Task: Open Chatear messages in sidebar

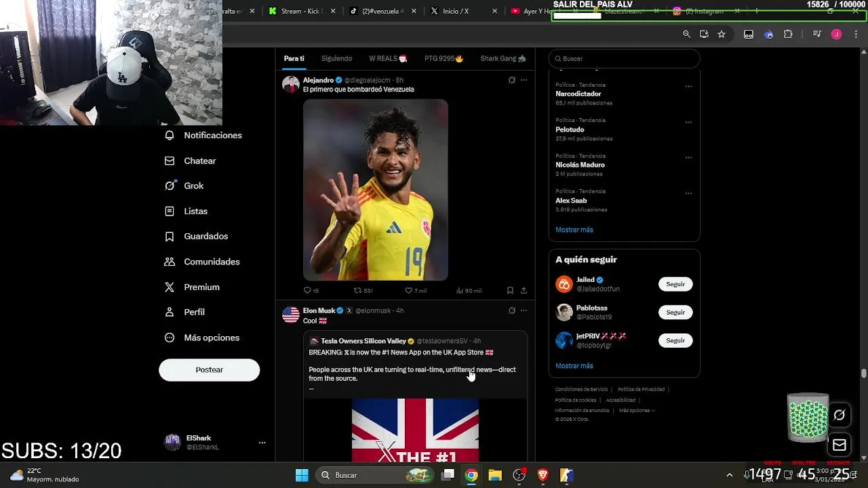Action: click(x=191, y=161)
